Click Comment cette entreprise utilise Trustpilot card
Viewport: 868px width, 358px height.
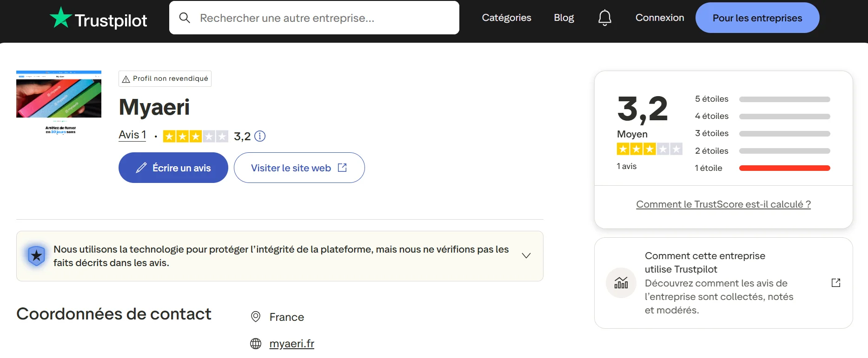[x=723, y=283]
